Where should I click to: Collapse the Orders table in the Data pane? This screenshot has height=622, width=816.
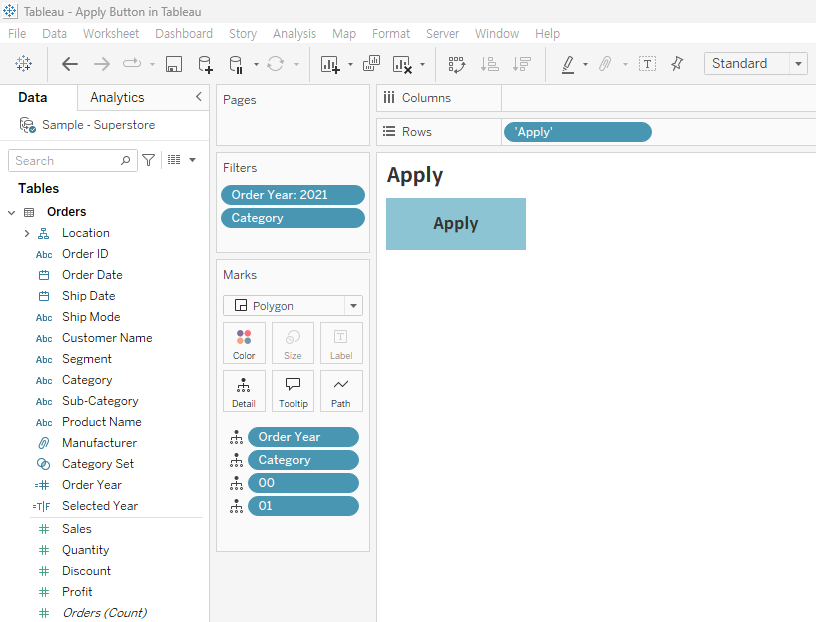[11, 211]
